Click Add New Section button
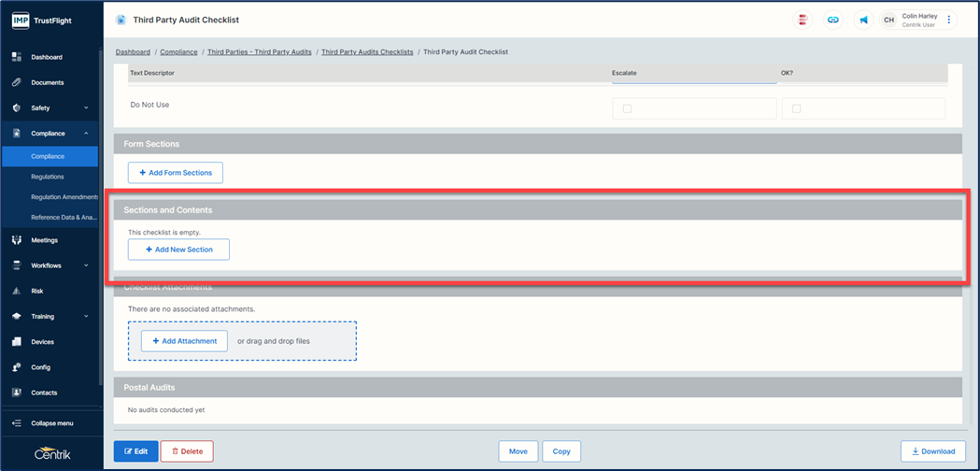 [178, 250]
